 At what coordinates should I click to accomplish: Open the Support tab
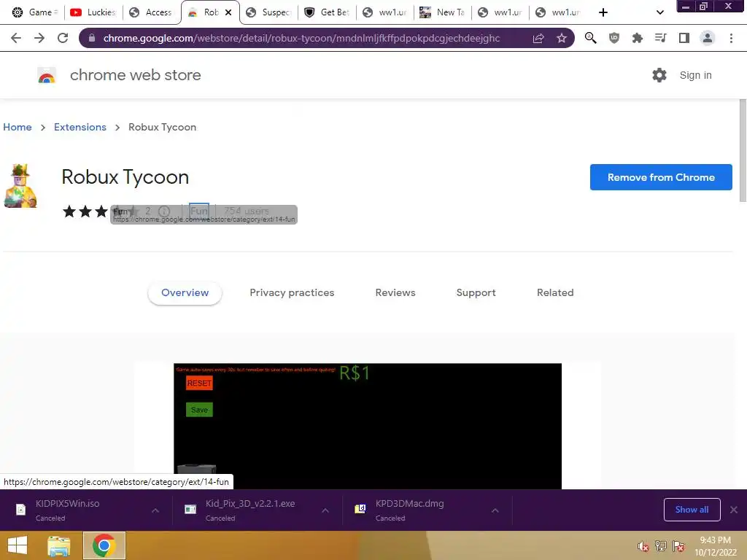pos(476,293)
